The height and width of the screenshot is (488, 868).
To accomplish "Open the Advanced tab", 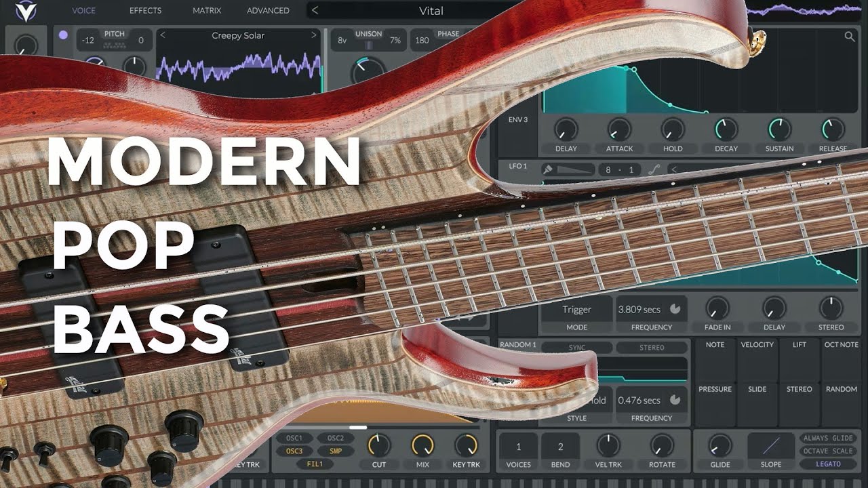I will [268, 10].
